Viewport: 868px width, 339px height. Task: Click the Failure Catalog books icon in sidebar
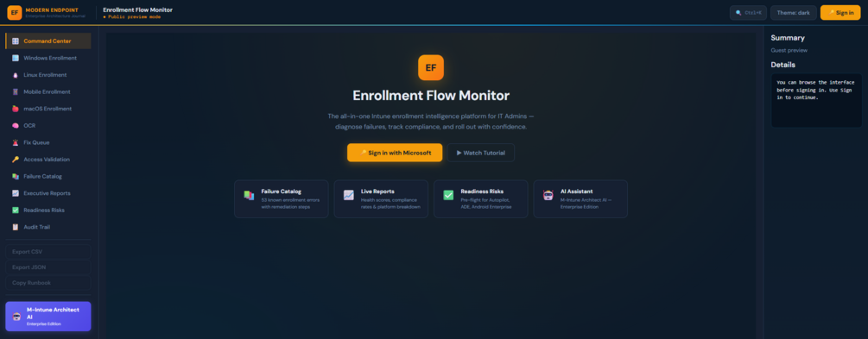(16, 177)
